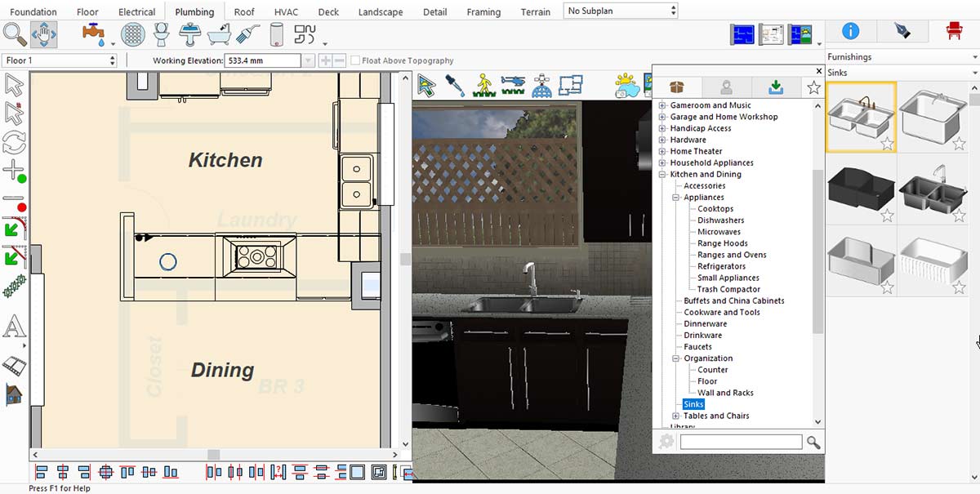Enable Float Above Topography checkbox
The image size is (980, 494).
(x=355, y=60)
